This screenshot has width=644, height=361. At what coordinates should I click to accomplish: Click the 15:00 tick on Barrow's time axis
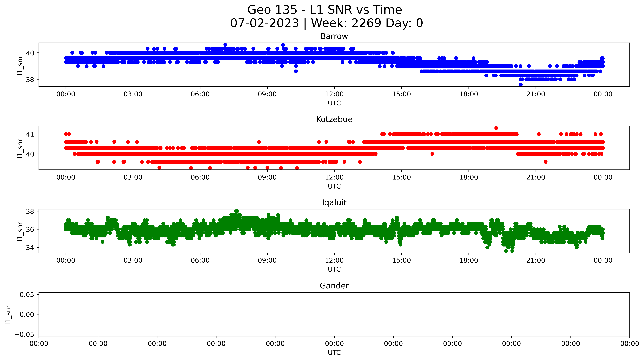[x=401, y=94]
